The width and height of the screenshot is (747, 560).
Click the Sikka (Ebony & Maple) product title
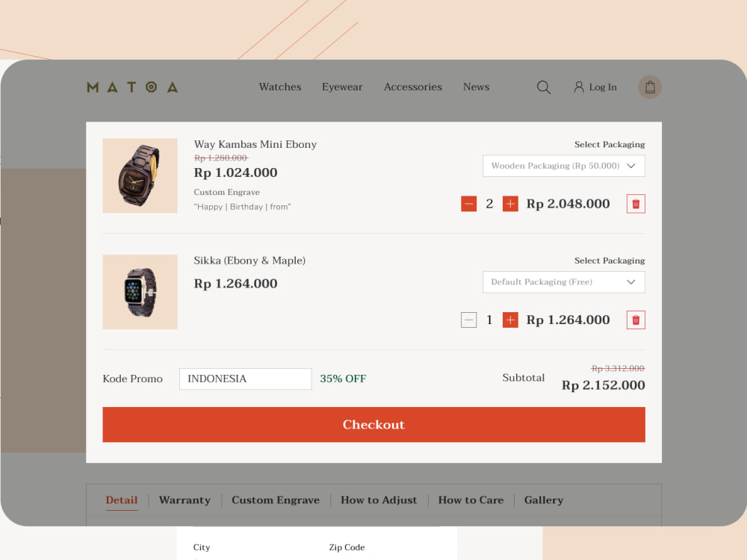(249, 261)
